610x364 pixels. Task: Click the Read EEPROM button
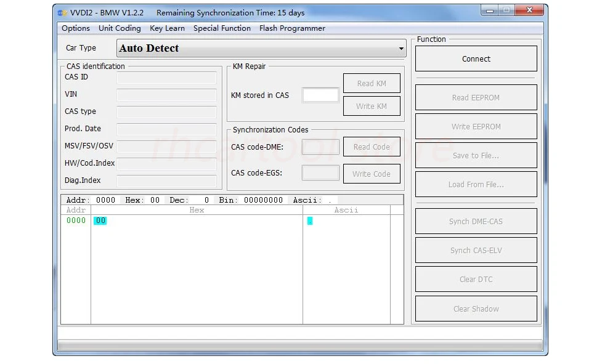point(476,97)
